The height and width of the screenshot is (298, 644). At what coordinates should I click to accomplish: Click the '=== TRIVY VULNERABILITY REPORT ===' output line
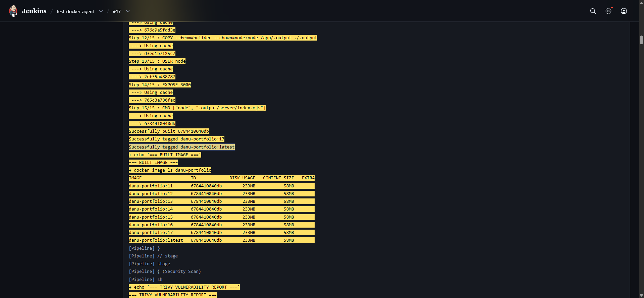tap(173, 295)
